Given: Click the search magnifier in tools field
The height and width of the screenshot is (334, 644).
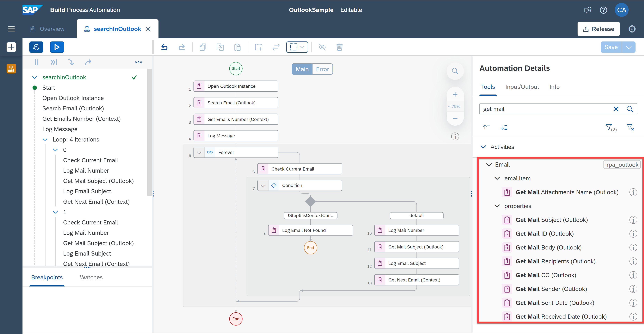Looking at the screenshot, I should click(629, 109).
